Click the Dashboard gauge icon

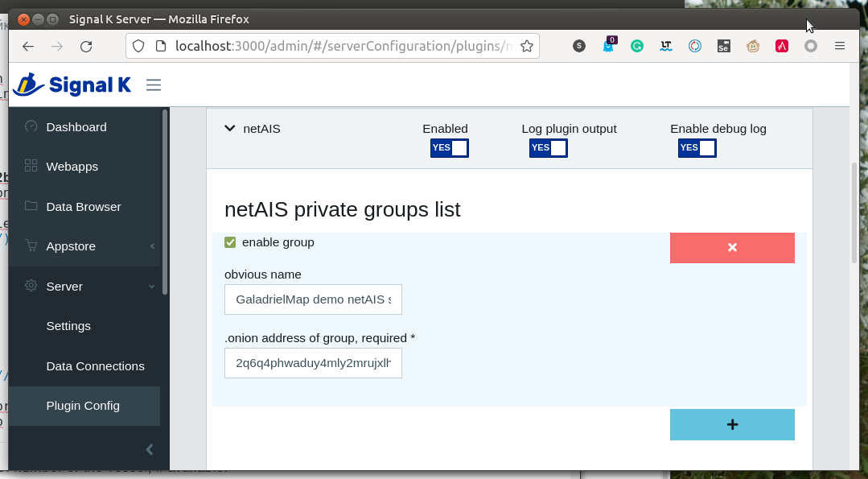(x=31, y=127)
